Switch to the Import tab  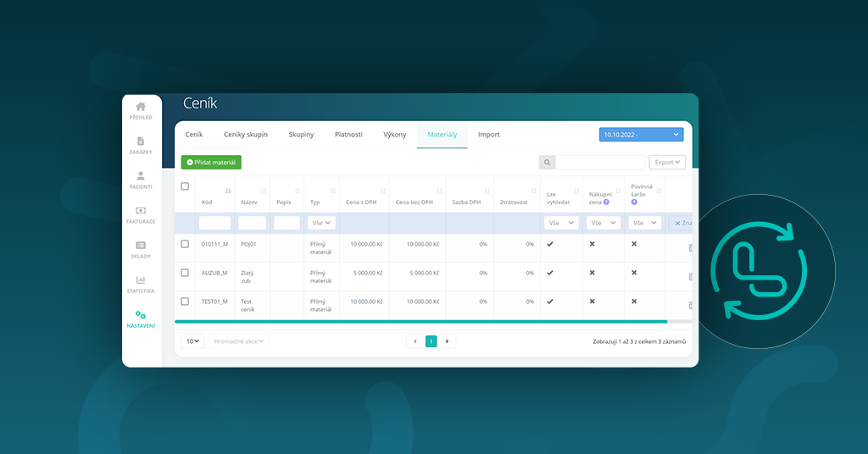tap(489, 135)
